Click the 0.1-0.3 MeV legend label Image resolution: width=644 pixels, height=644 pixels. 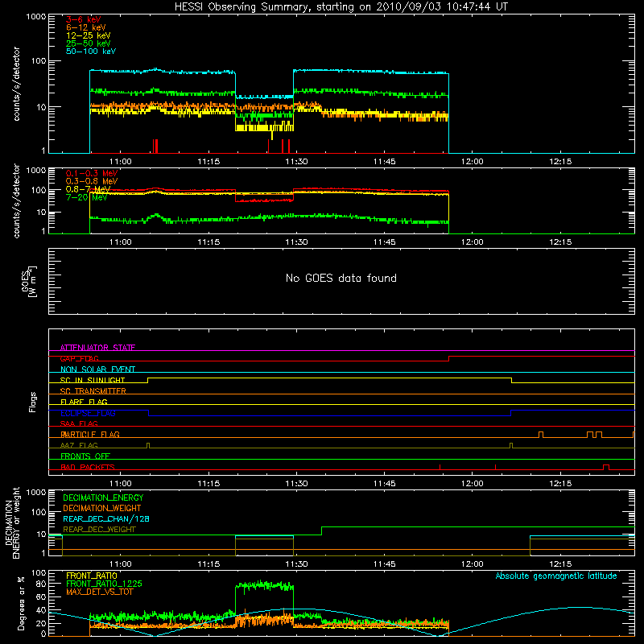92,173
